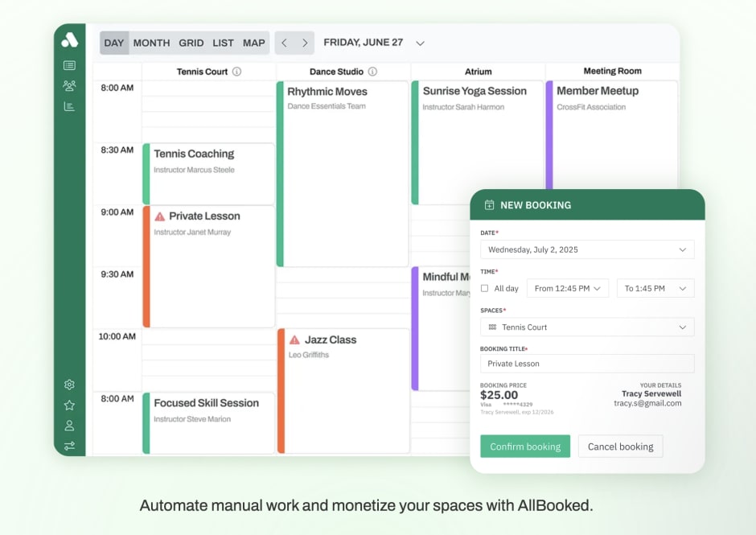
Task: Open the From 12:45 PM dropdown
Action: (568, 289)
